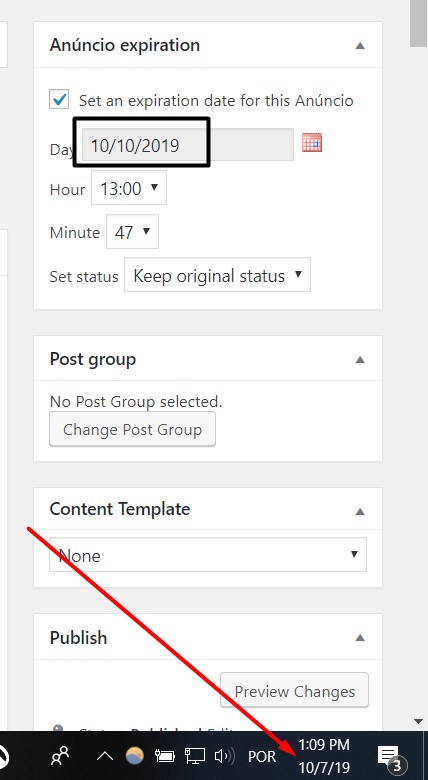Image resolution: width=428 pixels, height=780 pixels.
Task: Open the Minute dropdown showing 47
Action: coord(132,232)
